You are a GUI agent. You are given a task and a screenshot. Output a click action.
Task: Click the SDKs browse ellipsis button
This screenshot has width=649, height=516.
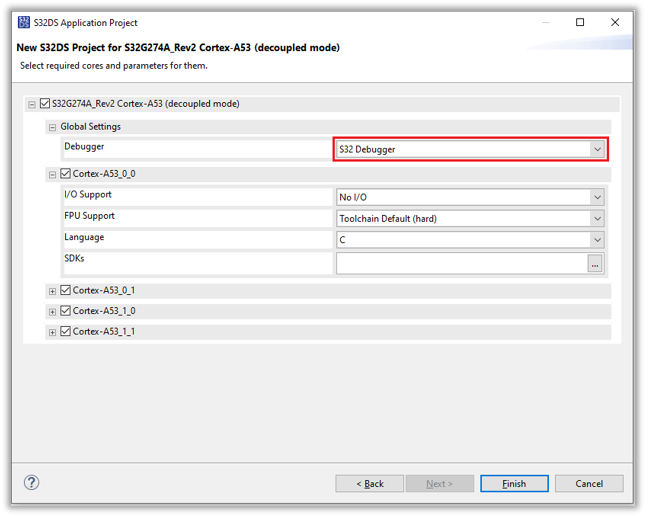tap(596, 264)
